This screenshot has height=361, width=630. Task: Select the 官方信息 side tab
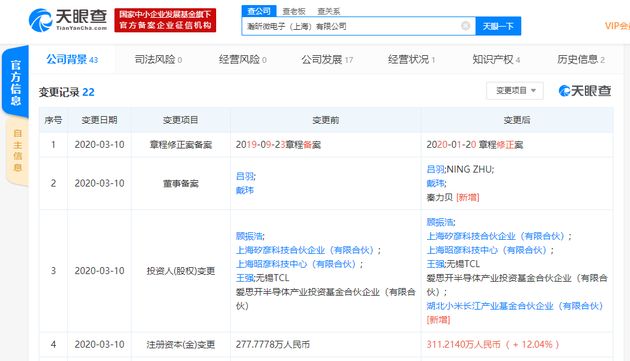click(16, 82)
